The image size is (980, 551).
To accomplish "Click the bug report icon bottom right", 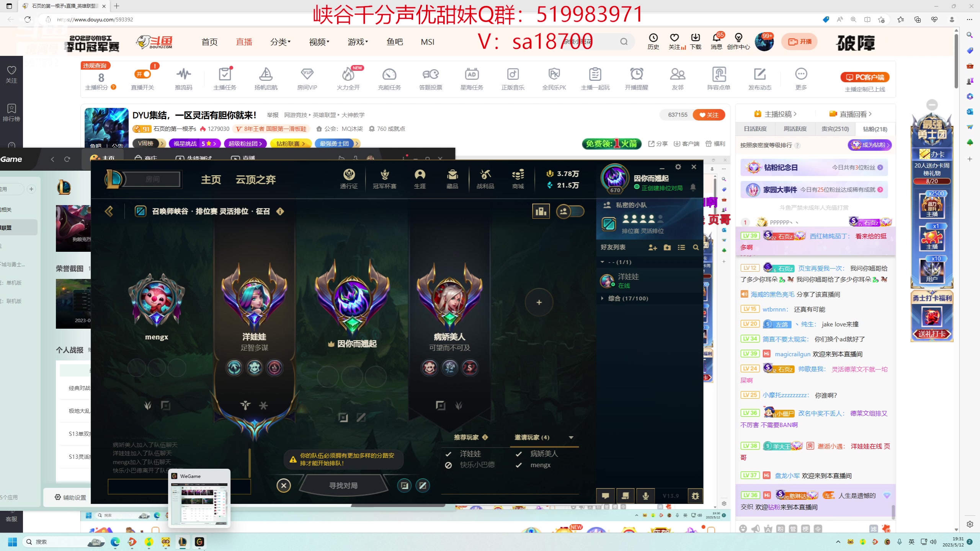I will tap(695, 496).
